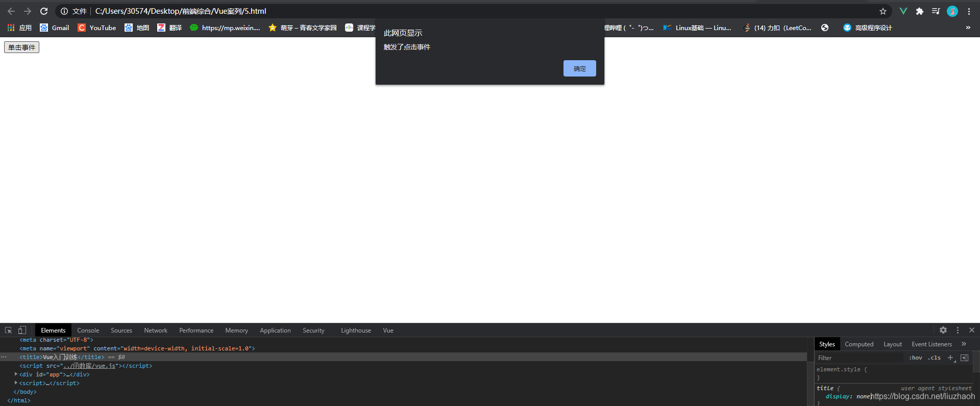Open the Lighthouse tab
This screenshot has width=980, height=406.
pyautogui.click(x=356, y=330)
